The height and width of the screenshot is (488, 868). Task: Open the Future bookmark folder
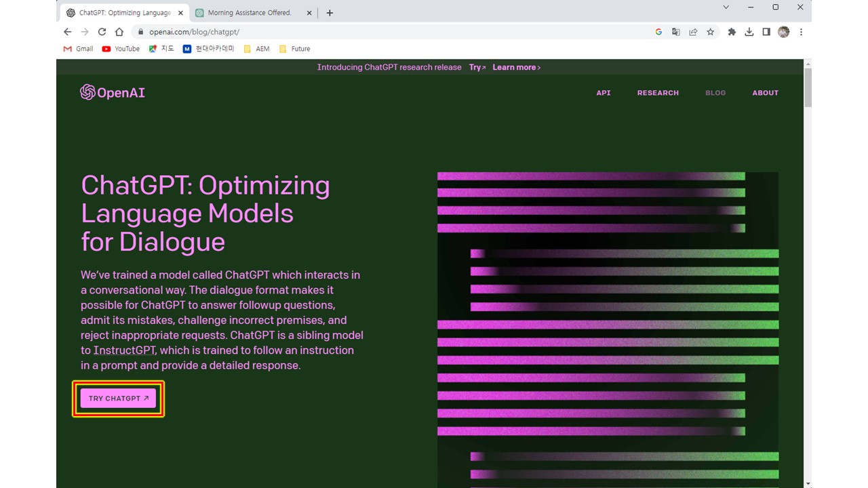click(x=294, y=49)
